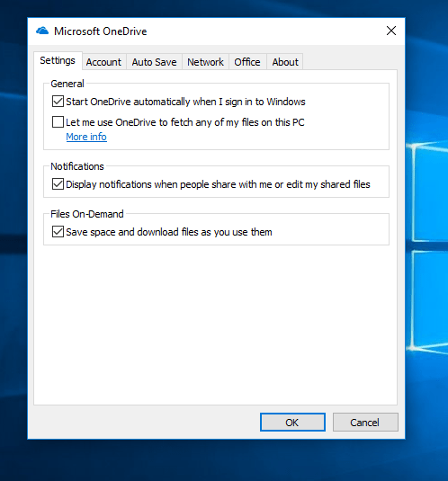The height and width of the screenshot is (481, 448).
Task: Click the General group label
Action: (67, 84)
